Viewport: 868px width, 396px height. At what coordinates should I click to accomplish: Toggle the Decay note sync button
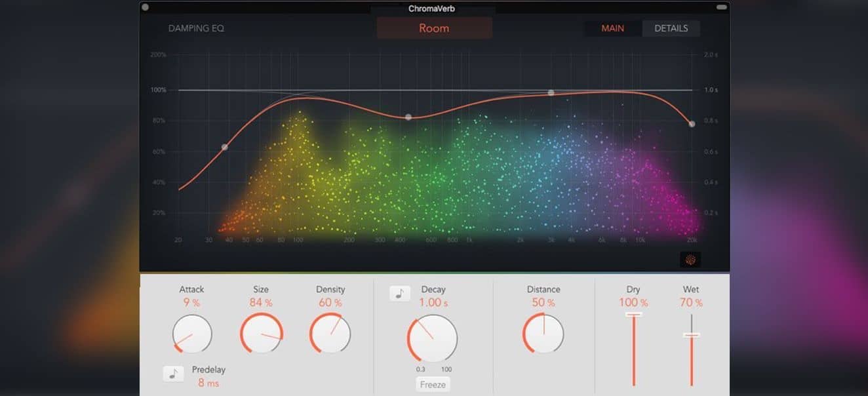[400, 293]
